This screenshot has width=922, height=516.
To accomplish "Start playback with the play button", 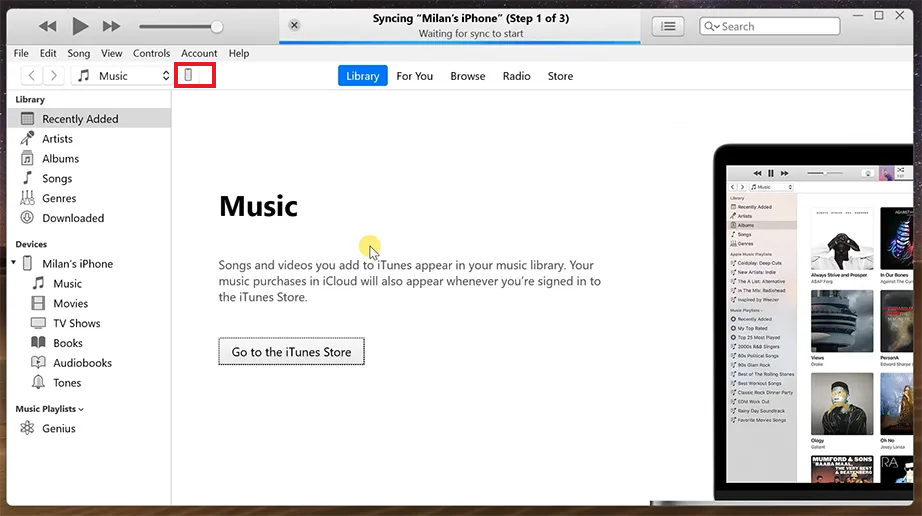I will [80, 26].
